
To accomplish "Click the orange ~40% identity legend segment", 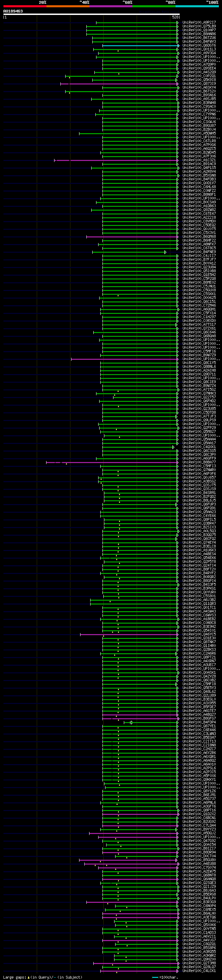I will click(x=68, y=6).
